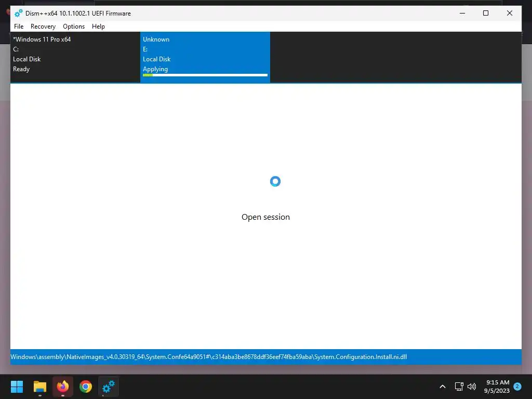Launch Google Chrome from the taskbar
Screen dimensions: 532x399
[x=86, y=387]
